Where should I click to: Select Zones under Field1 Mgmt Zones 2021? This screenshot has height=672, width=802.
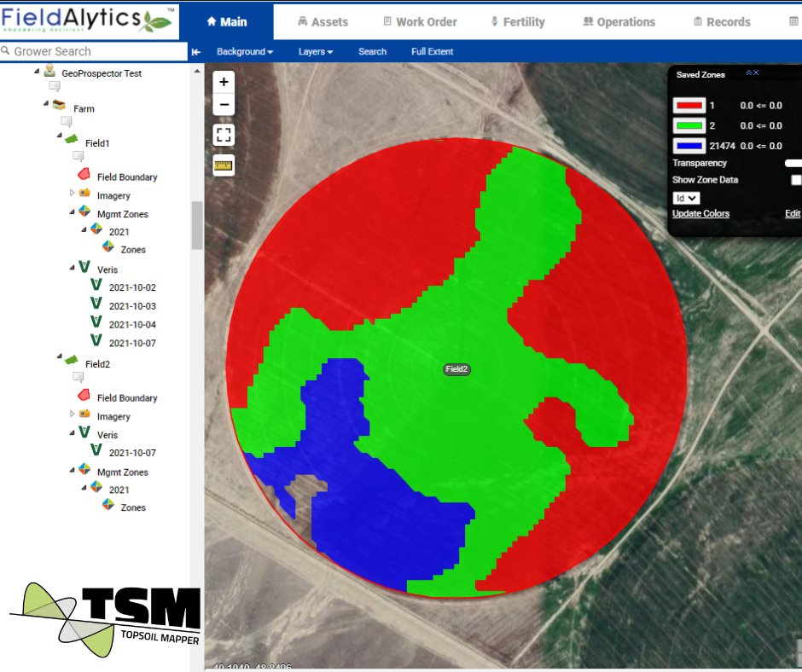(133, 250)
